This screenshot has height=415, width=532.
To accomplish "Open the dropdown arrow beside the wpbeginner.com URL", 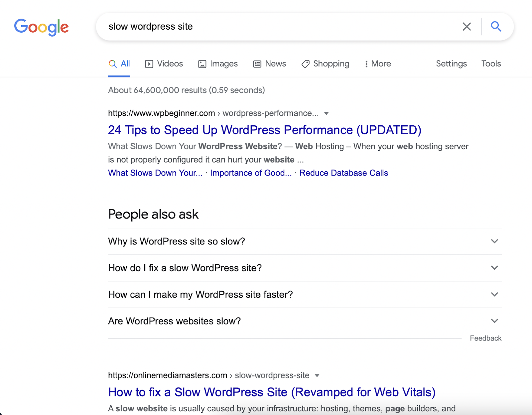I will coord(327,114).
